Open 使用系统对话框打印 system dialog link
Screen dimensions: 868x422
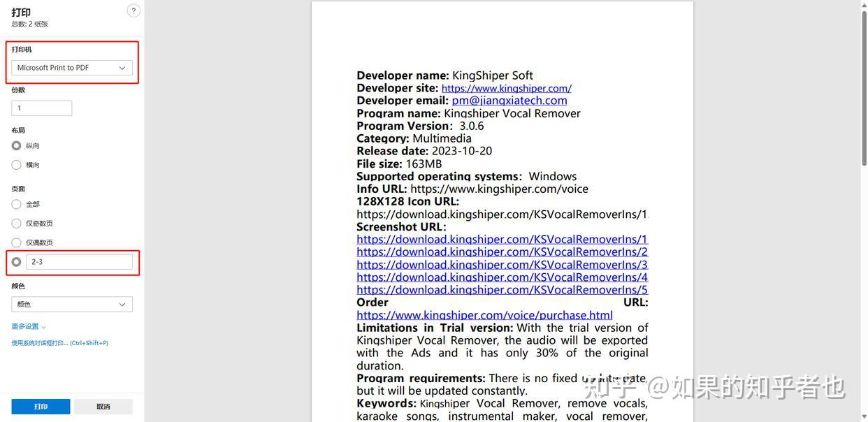pyautogui.click(x=59, y=343)
